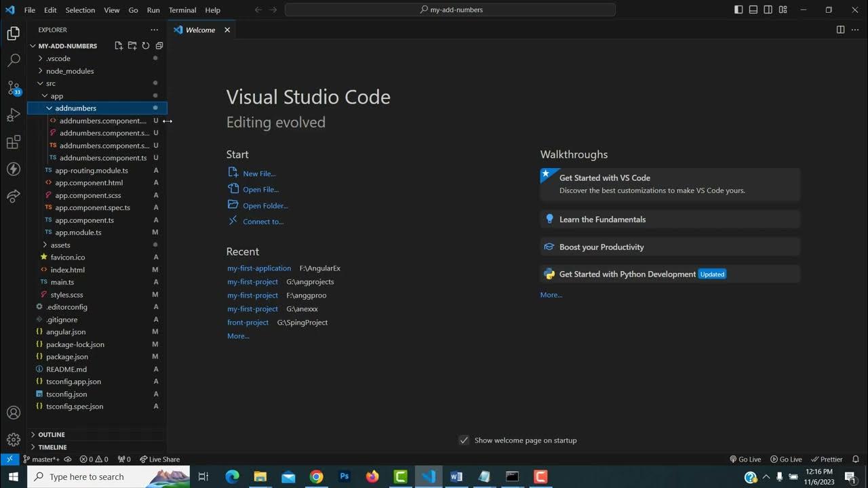Click errors and warnings count in status bar
This screenshot has height=488, width=868.
point(94,459)
